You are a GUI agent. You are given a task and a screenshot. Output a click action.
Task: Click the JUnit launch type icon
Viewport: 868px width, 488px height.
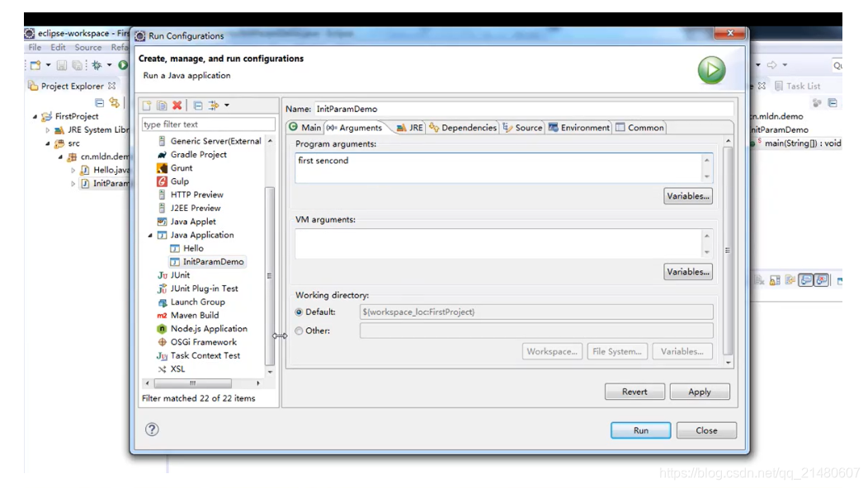point(162,275)
